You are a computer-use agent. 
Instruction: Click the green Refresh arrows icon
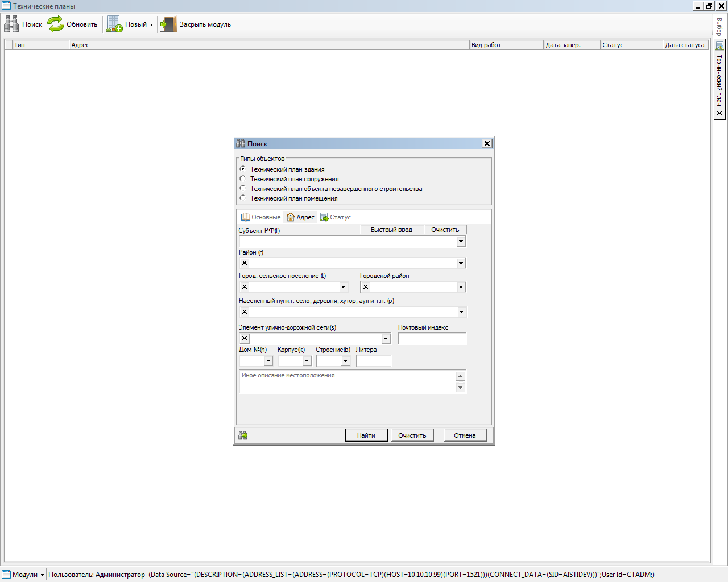56,24
